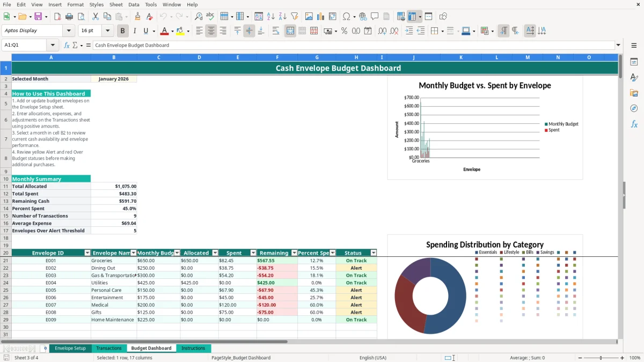Click the AutoFilter funnel icon
This screenshot has width=644, height=362.
pos(294,17)
